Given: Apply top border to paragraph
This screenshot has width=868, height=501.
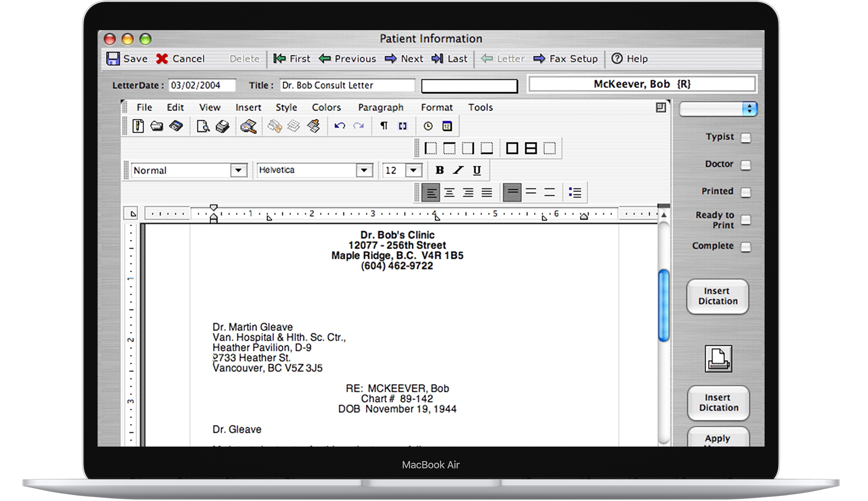Looking at the screenshot, I should click(449, 148).
